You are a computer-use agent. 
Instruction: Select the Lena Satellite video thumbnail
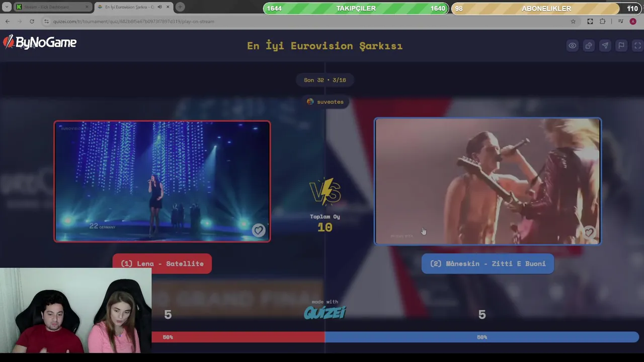[162, 182]
